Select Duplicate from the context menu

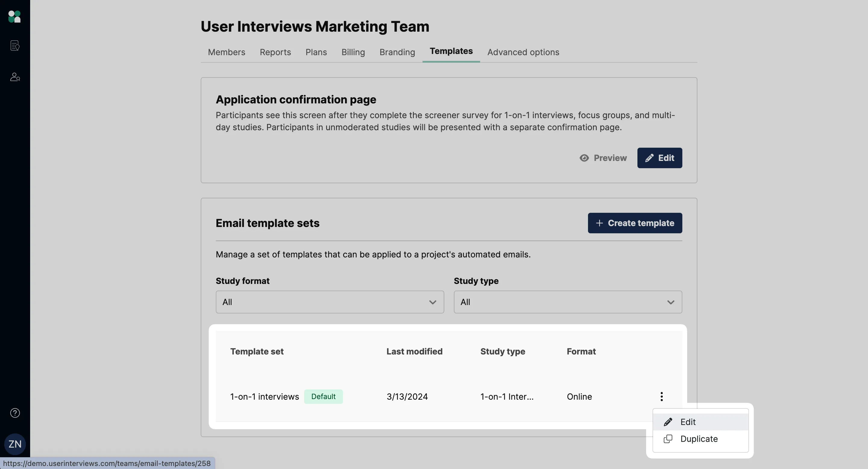click(x=699, y=439)
